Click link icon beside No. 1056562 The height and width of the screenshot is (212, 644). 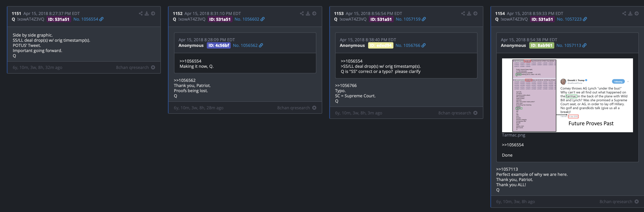pos(261,45)
